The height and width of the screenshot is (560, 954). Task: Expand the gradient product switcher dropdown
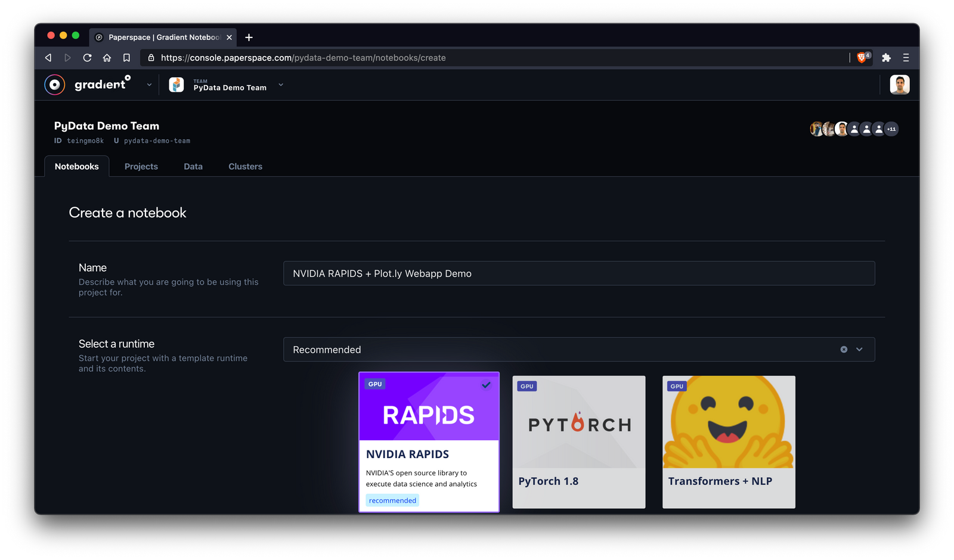pos(149,85)
